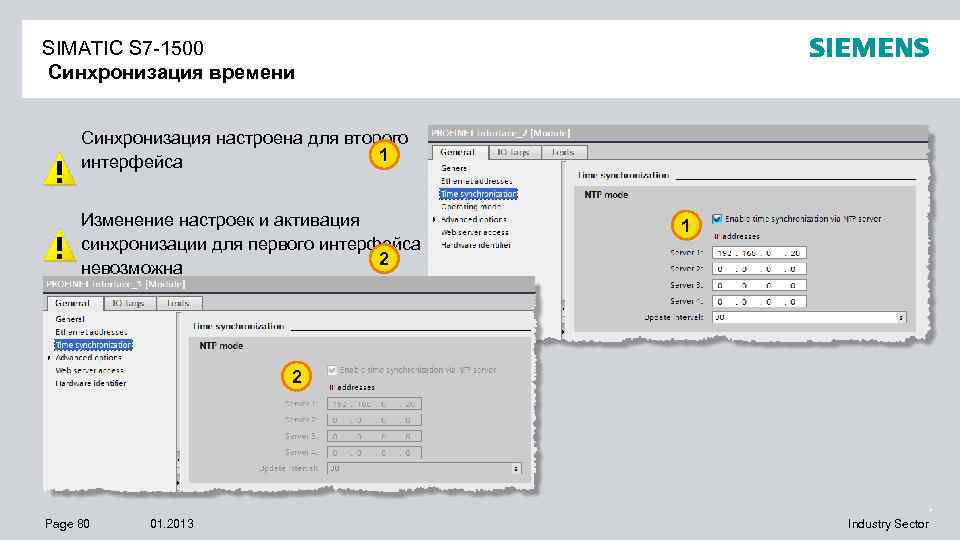960x540 pixels.
Task: Select Web server access in interface_1 tree
Action: coord(89,370)
